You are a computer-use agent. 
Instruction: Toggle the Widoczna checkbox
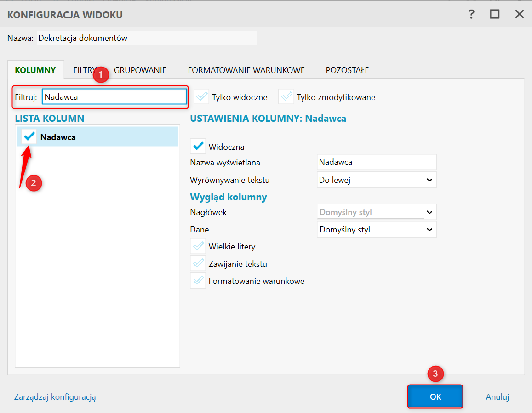(198, 147)
